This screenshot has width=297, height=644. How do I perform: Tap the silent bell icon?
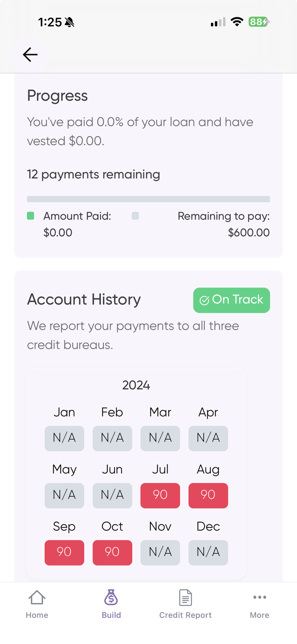(69, 22)
